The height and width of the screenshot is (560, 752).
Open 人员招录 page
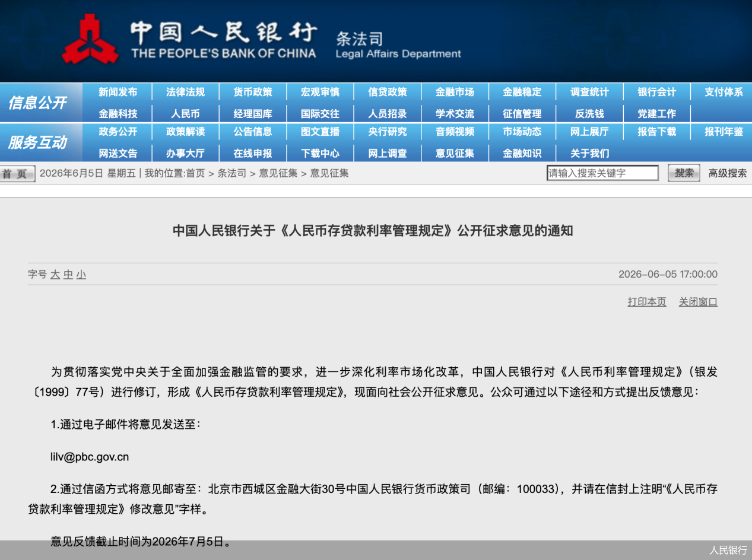coord(388,114)
